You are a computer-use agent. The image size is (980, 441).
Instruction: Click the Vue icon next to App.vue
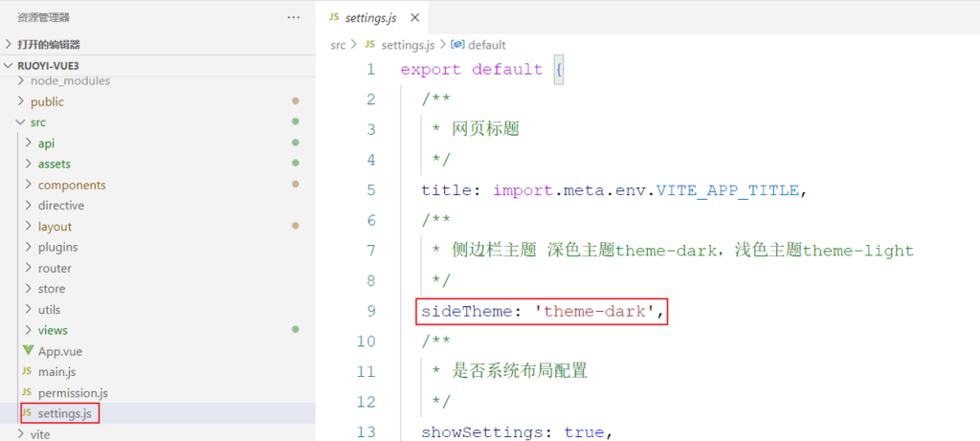pos(27,351)
